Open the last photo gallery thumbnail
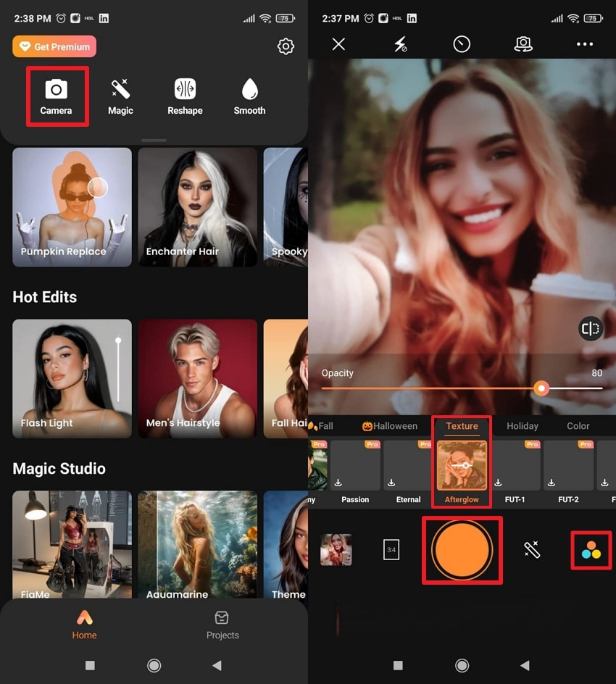This screenshot has width=616, height=684. (336, 550)
